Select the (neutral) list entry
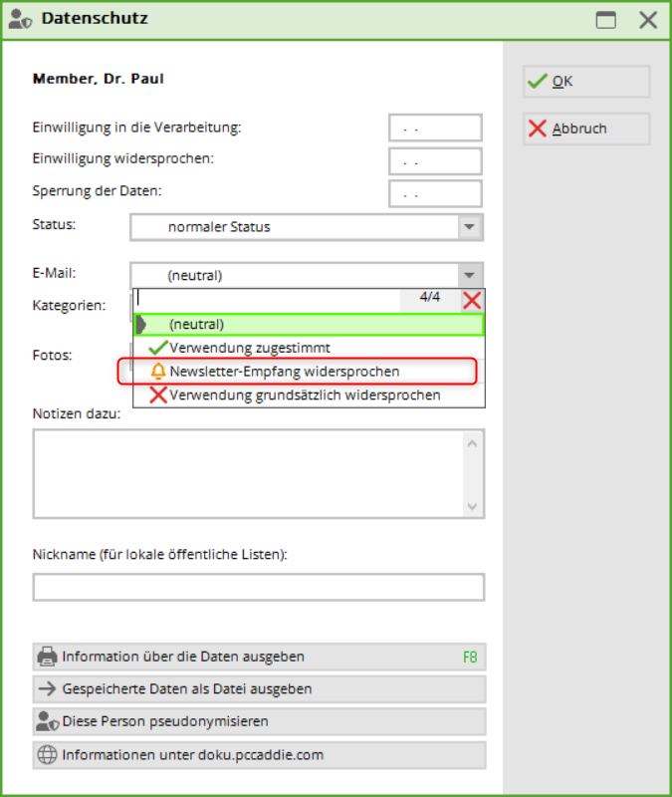The image size is (672, 797). tap(309, 324)
